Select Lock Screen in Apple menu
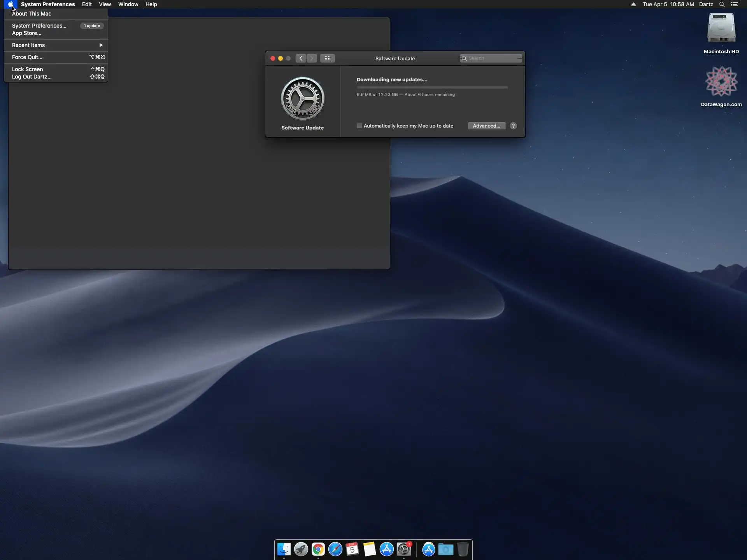This screenshot has width=747, height=560. [x=27, y=69]
